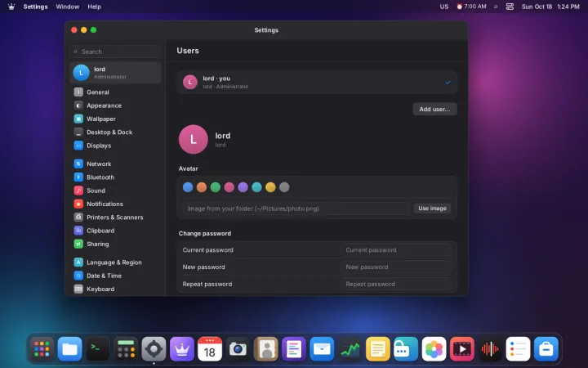Open app launcher grid in dock
588x368 pixels.
point(42,349)
